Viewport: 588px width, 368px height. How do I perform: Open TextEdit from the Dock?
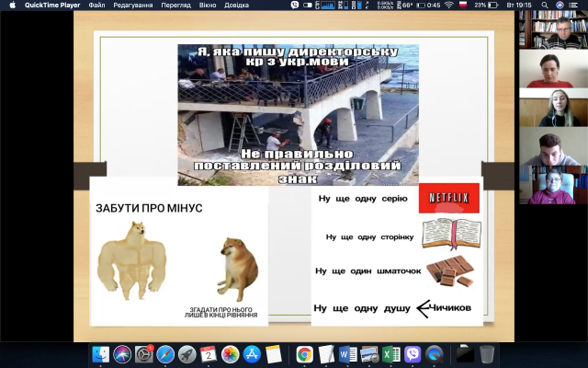[x=326, y=354]
